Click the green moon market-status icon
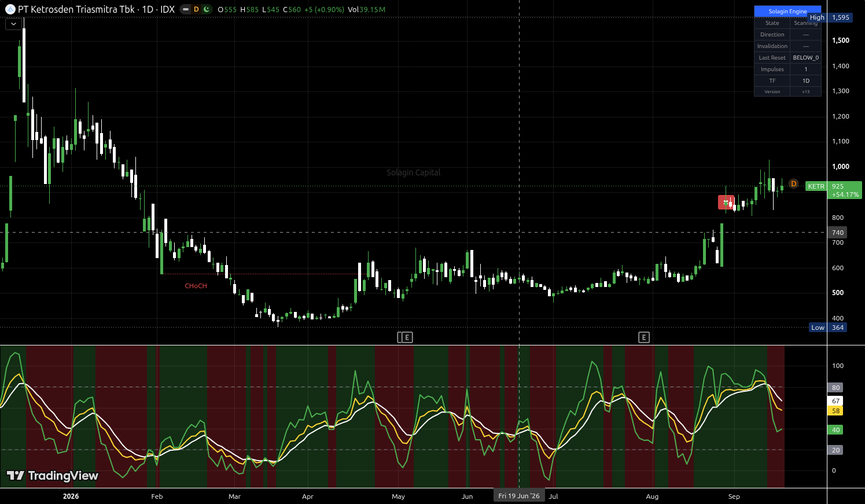This screenshot has height=504, width=865. tap(206, 9)
